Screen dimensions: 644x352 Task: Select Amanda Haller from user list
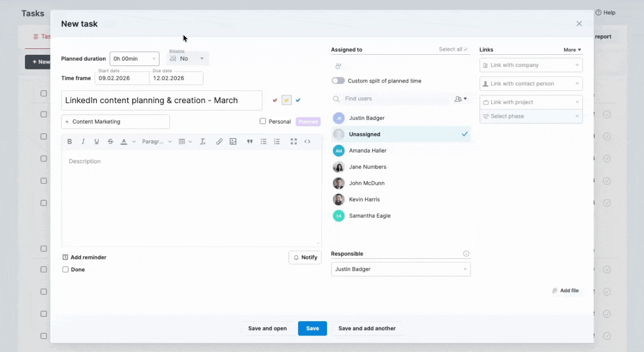(401, 151)
